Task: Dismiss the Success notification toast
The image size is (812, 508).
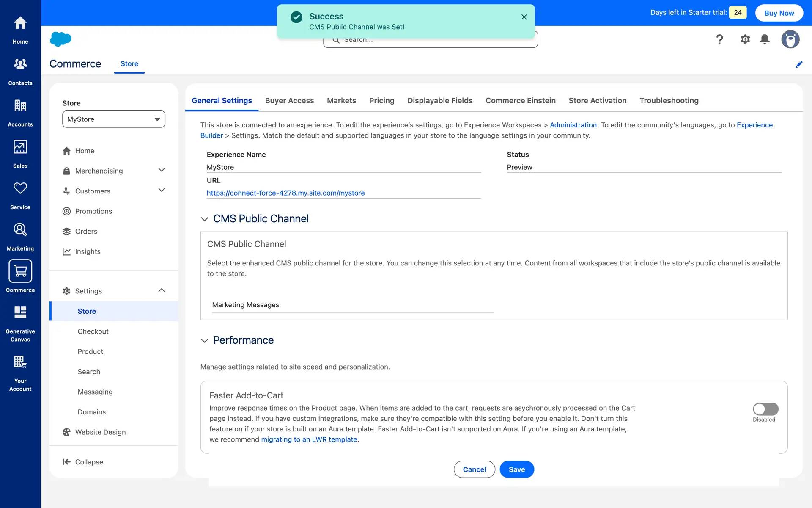Action: pyautogui.click(x=524, y=17)
